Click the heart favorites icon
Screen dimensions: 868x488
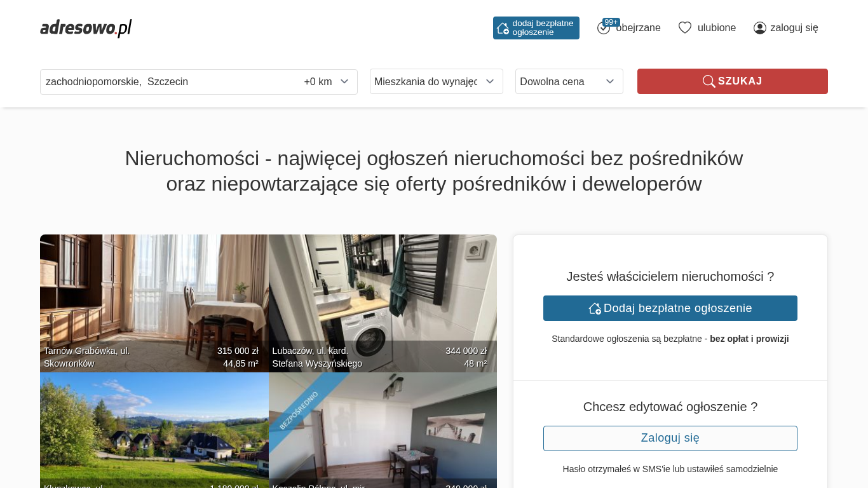684,28
